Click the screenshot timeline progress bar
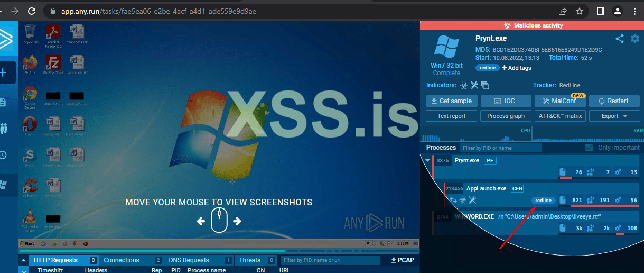Screen dimensions: 644x273 [x=219, y=251]
